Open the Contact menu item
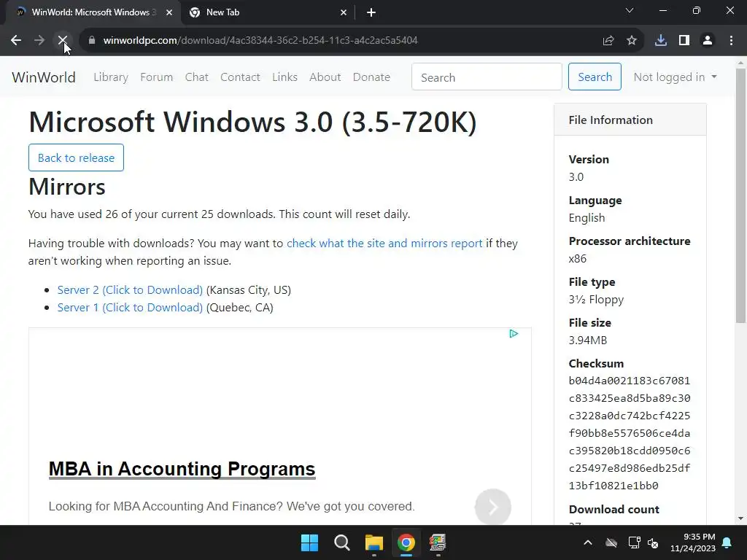The height and width of the screenshot is (560, 747). point(240,77)
